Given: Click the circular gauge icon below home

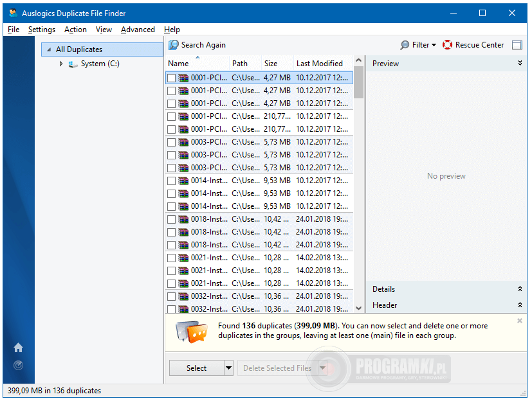Looking at the screenshot, I should click(18, 365).
